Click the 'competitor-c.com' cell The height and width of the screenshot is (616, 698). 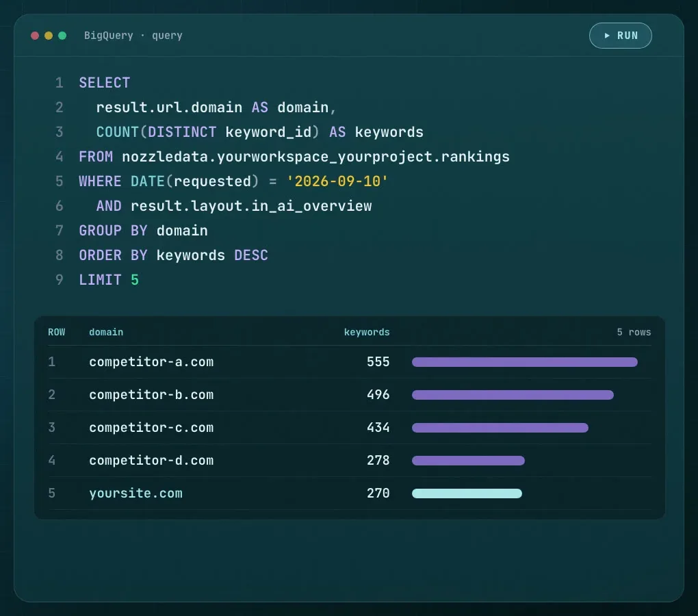point(151,428)
